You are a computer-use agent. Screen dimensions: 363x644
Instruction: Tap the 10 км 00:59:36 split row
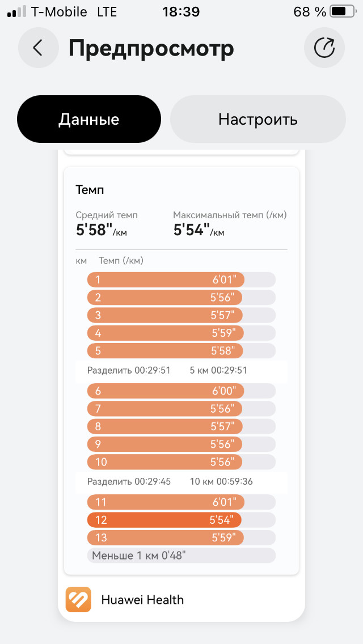(x=181, y=482)
